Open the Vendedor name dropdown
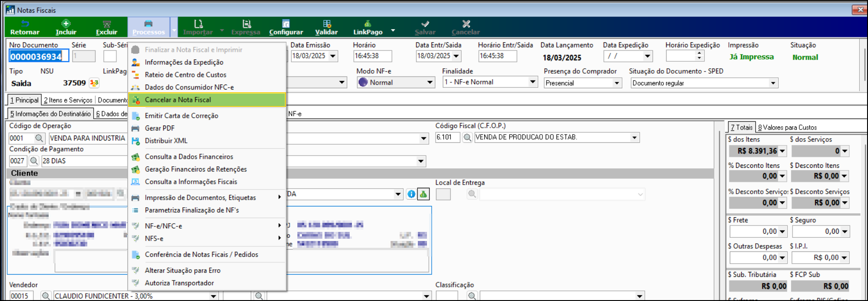Screen dimensions: 868x301 (x=213, y=296)
